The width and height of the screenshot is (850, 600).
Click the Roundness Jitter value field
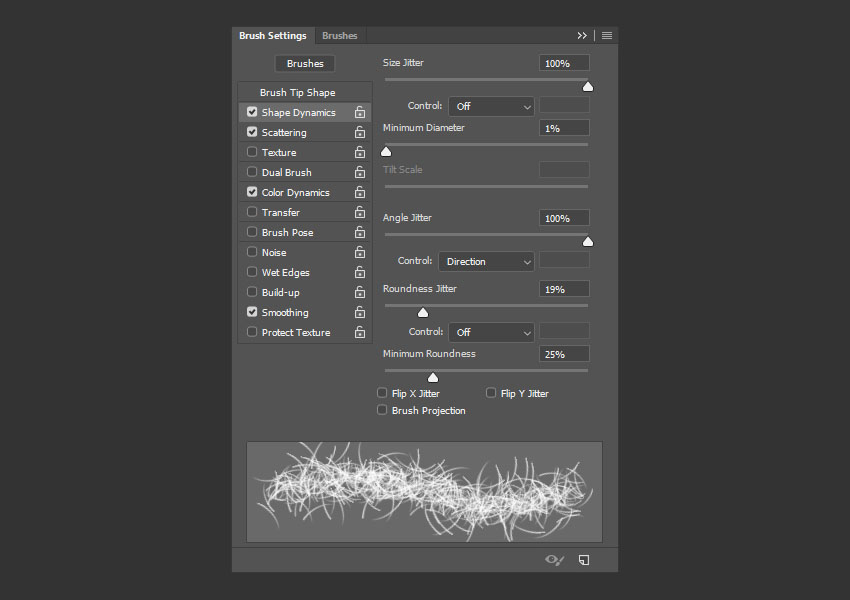[564, 289]
